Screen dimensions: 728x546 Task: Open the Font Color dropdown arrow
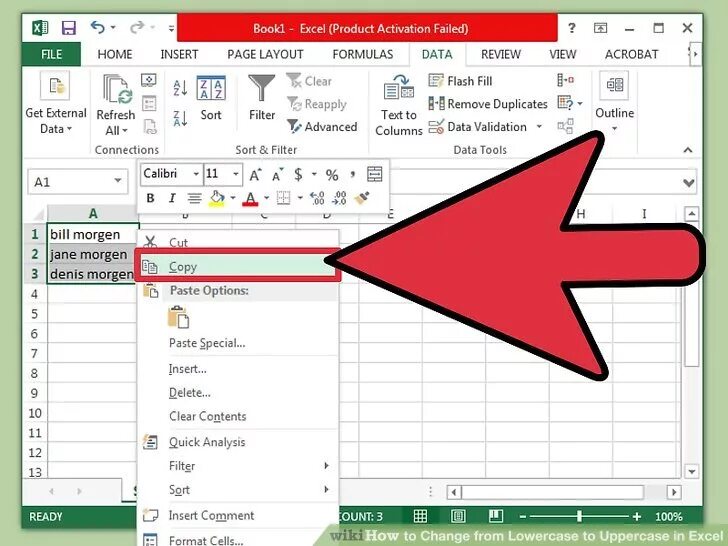point(266,198)
